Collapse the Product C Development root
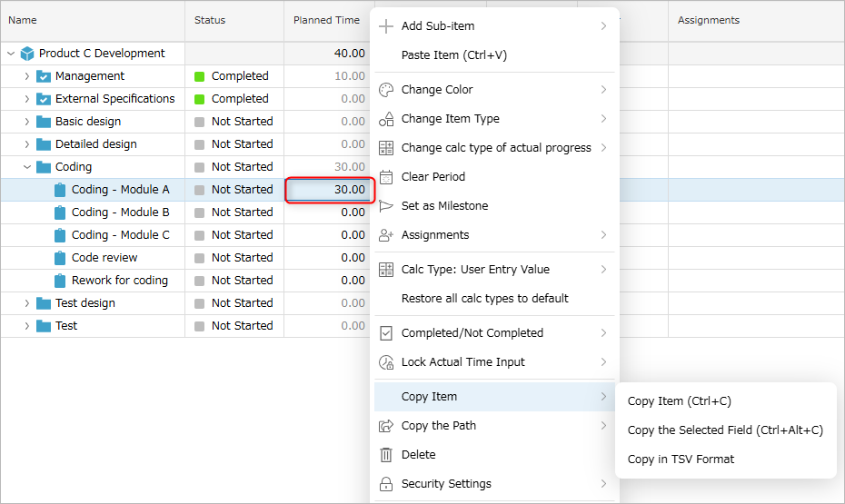 click(10, 54)
